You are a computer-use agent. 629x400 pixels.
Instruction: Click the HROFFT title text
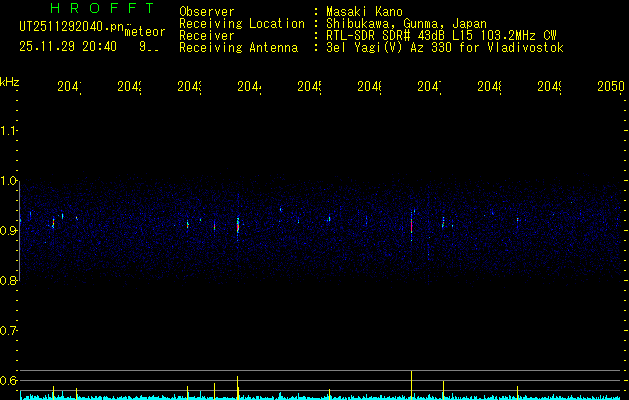pyautogui.click(x=103, y=8)
